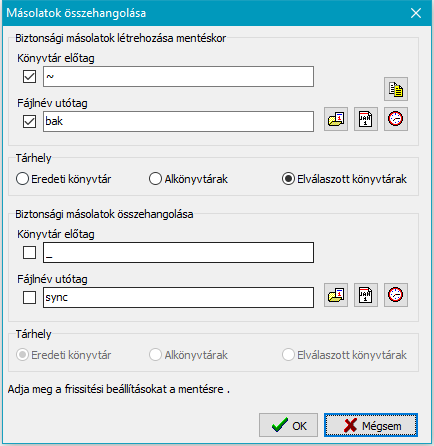The width and height of the screenshot is (434, 446).
Task: Click the copy settings icon near the backup section
Action: coord(396,89)
